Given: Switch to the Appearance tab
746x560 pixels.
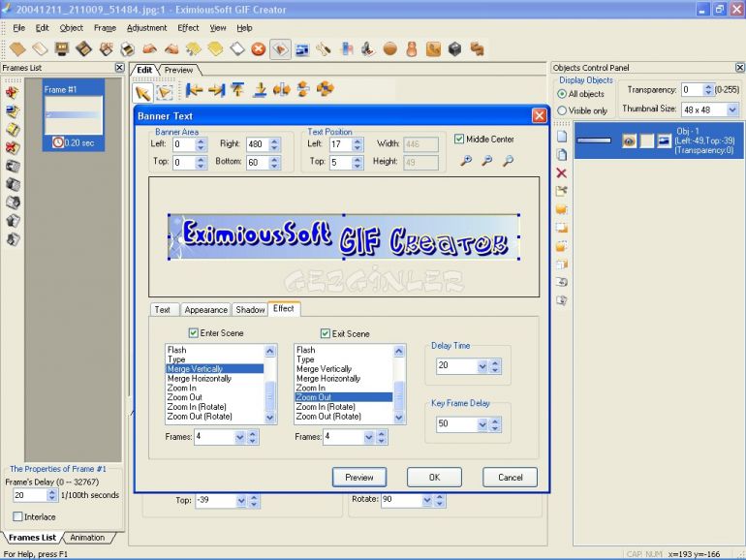Looking at the screenshot, I should tap(205, 310).
